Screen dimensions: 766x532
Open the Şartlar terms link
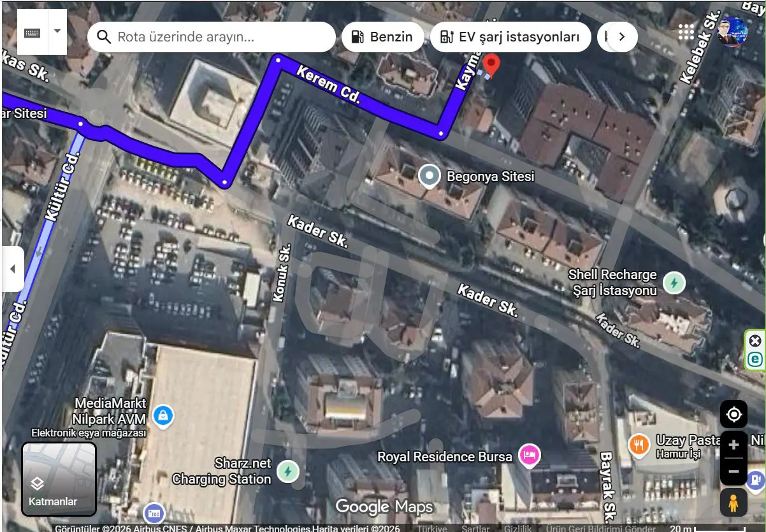click(x=475, y=528)
